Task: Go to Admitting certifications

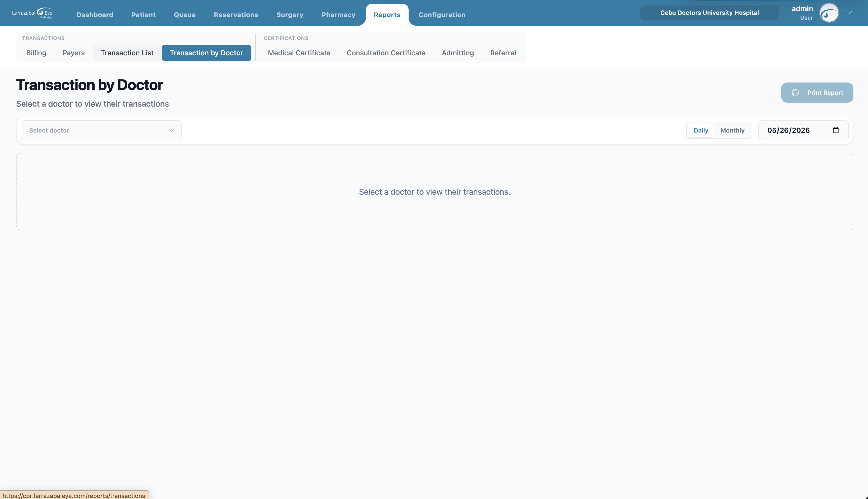Action: tap(458, 53)
